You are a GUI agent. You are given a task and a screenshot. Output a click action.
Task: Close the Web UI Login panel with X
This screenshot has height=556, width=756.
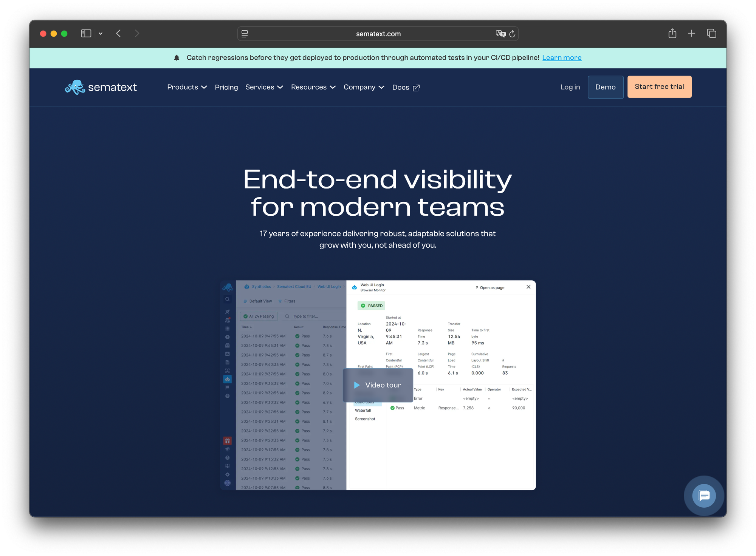pyautogui.click(x=528, y=287)
